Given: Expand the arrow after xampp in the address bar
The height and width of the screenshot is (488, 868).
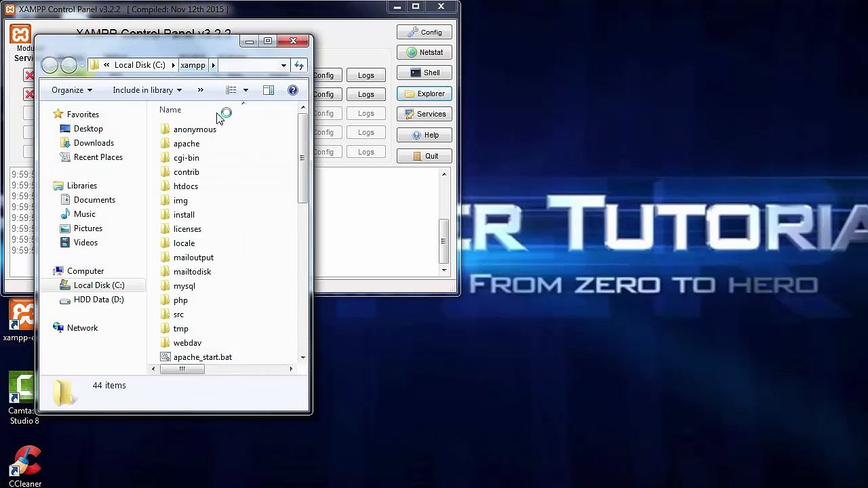Looking at the screenshot, I should 213,65.
